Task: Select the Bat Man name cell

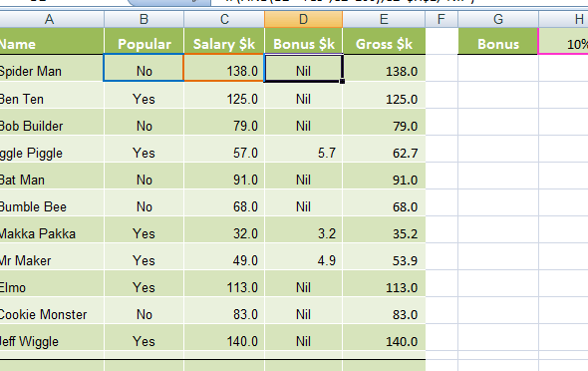Action: 52,177
